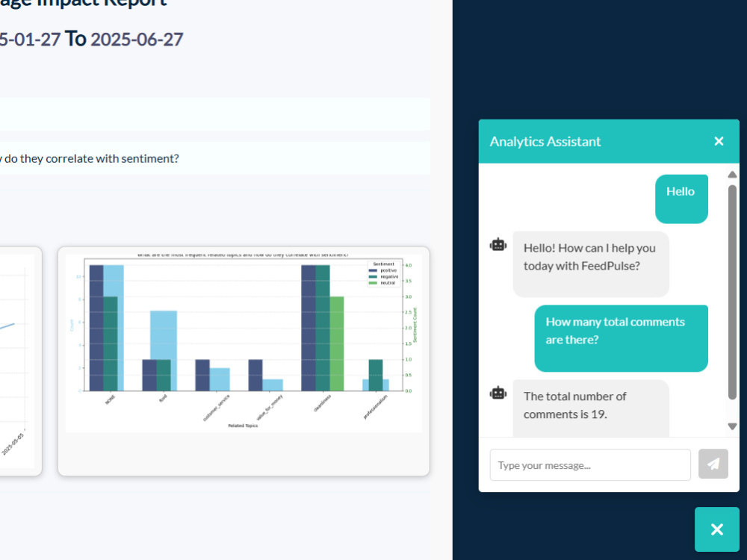
Task: Close the Analytics Assistant panel with X
Action: 719,141
